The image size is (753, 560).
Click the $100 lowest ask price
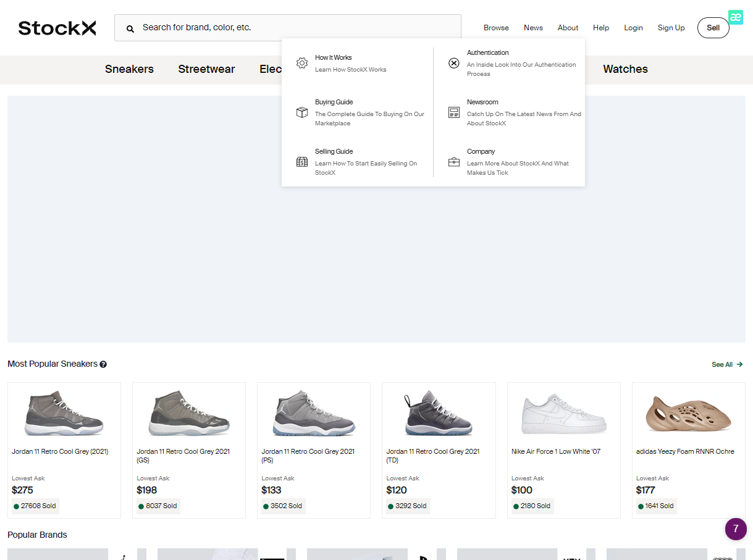tap(522, 490)
